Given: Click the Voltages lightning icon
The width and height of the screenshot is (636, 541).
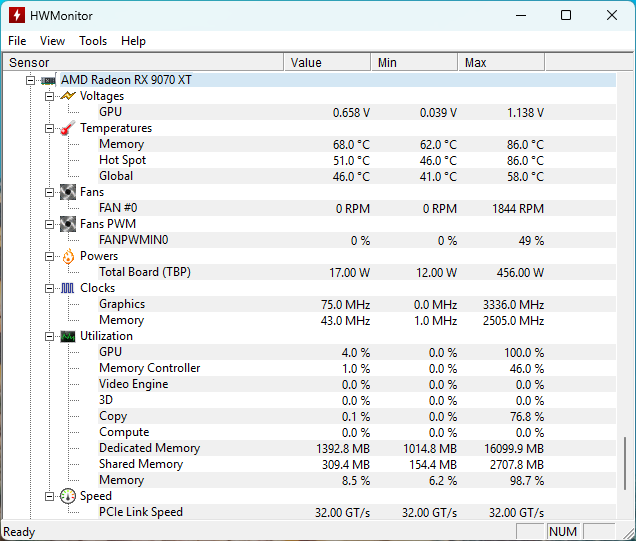Looking at the screenshot, I should (68, 96).
